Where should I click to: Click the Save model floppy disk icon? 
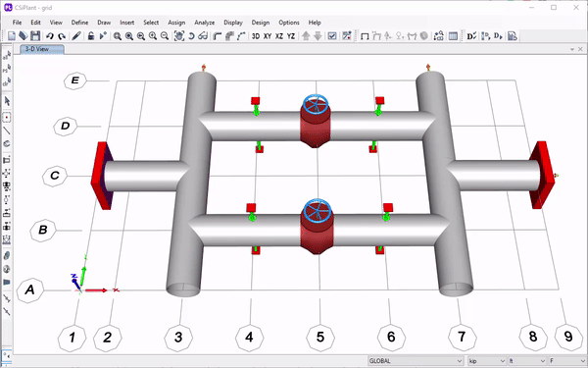click(x=35, y=36)
